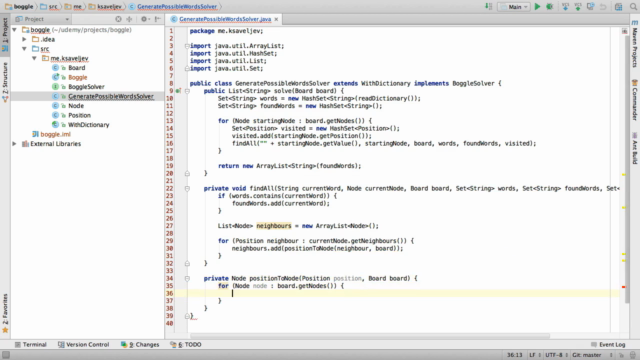Select BoggleSolver interface in project tree
Image resolution: width=640 pixels, height=360 pixels.
(86, 87)
